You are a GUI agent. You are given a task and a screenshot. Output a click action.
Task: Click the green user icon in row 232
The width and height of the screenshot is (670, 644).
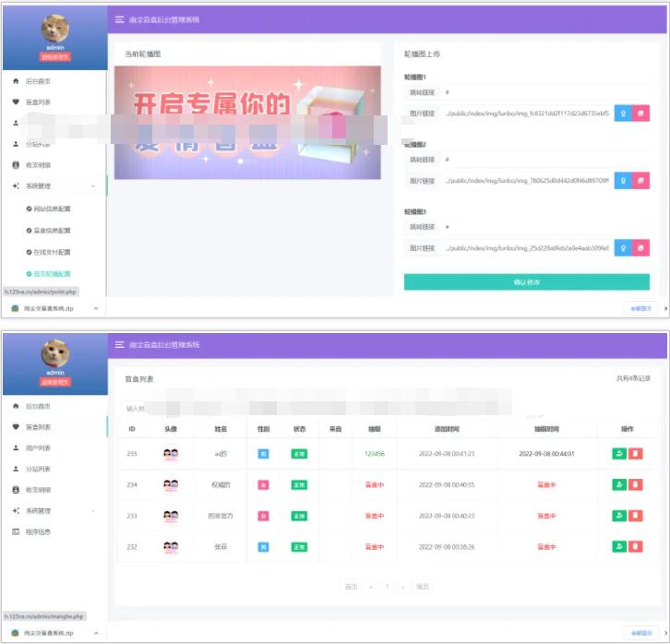click(x=619, y=546)
